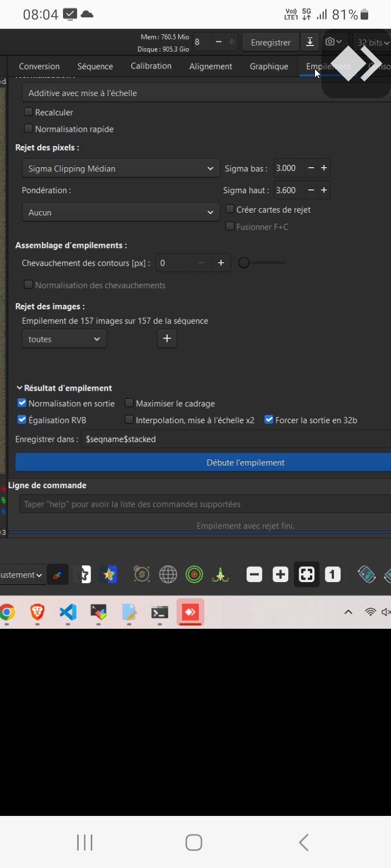This screenshot has width=391, height=868.
Task: Show hidden system tray icons chevron
Action: 349,612
